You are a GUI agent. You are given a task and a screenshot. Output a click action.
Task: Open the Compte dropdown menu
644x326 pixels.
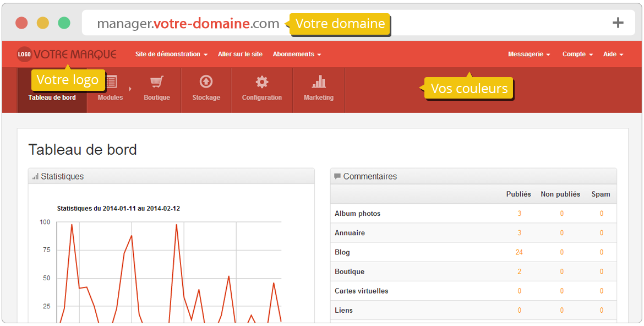click(x=578, y=55)
